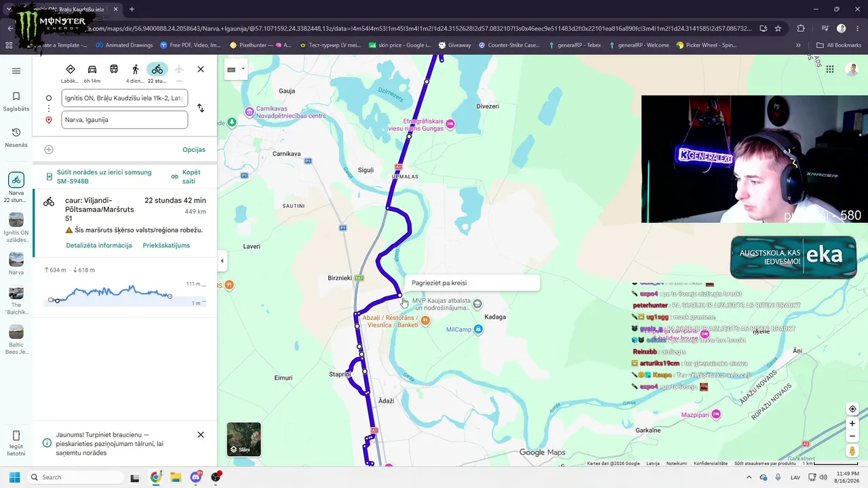Open the Narva 22 stundas recent directions
Screen dimensions: 868x488
(x=16, y=187)
